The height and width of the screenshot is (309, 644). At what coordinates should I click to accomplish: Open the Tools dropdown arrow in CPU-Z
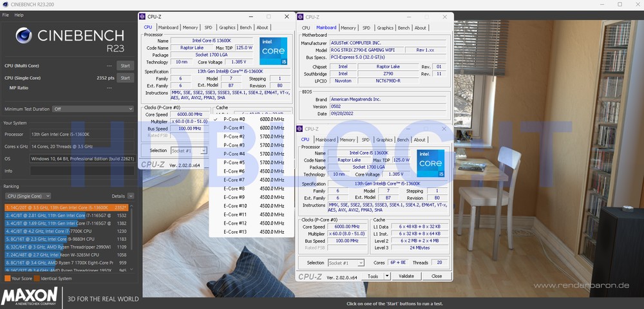click(386, 276)
